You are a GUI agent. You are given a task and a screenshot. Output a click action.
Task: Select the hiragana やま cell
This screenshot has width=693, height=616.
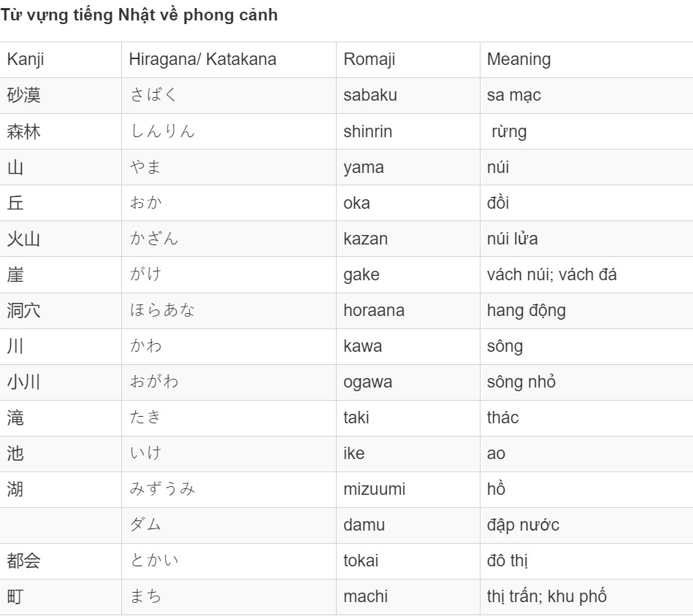click(x=229, y=167)
